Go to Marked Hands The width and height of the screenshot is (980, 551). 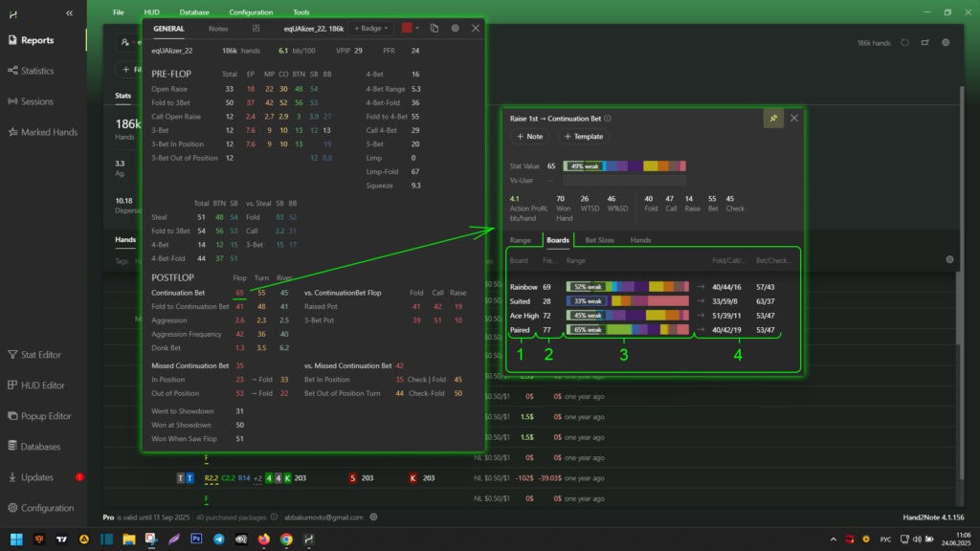tap(48, 132)
